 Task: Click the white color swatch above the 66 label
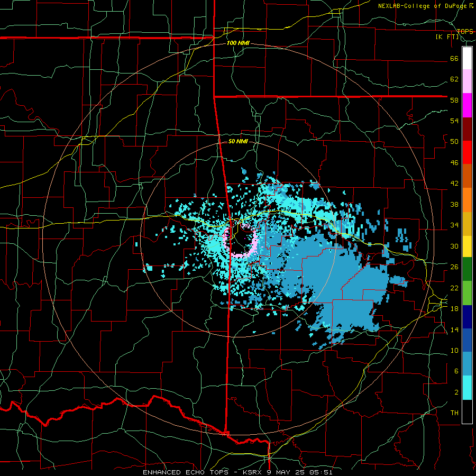point(467,58)
